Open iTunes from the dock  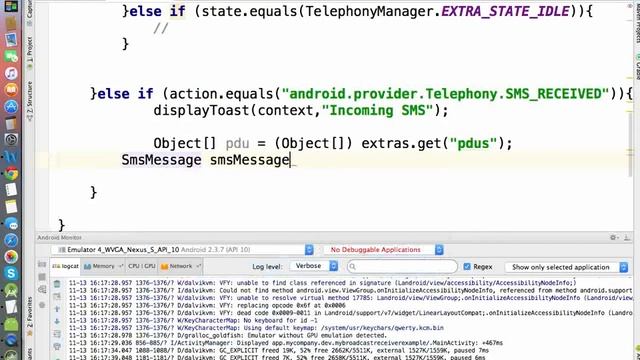(11, 73)
